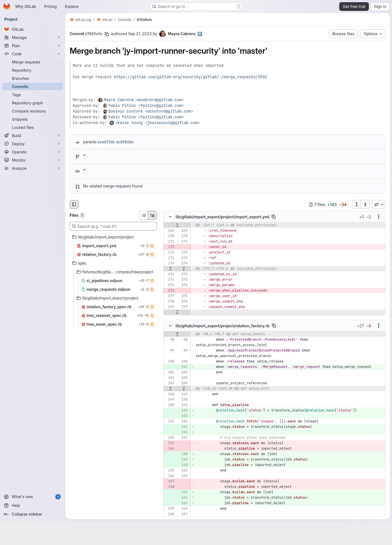392x545 pixels.
Task: Copy commit SHA icon next to 67039cfc
Action: (107, 34)
